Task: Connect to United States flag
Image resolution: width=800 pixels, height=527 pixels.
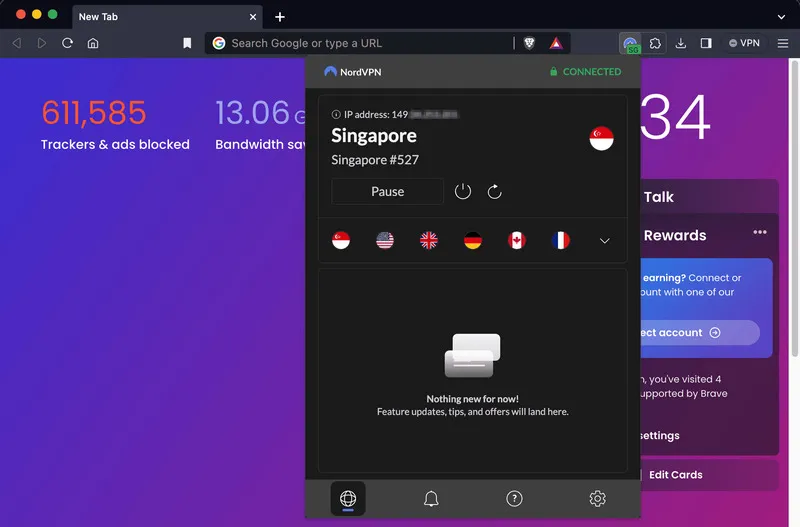Action: click(385, 240)
